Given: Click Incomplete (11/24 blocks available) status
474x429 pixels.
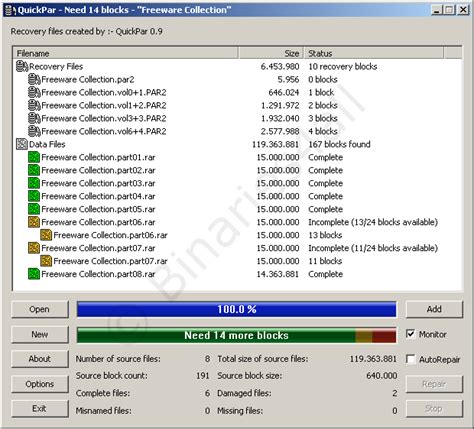Looking at the screenshot, I should [373, 248].
